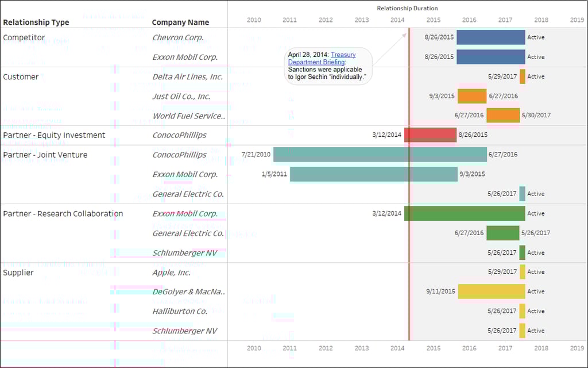The image size is (588, 368).
Task: Select Exxon Mobil research collaboration green bar
Action: tap(465, 213)
